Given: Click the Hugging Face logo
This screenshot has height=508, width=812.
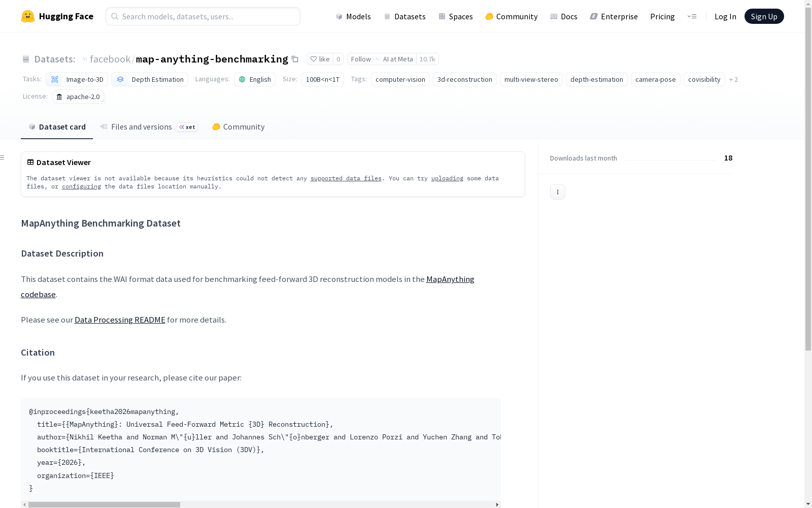Looking at the screenshot, I should click(57, 16).
